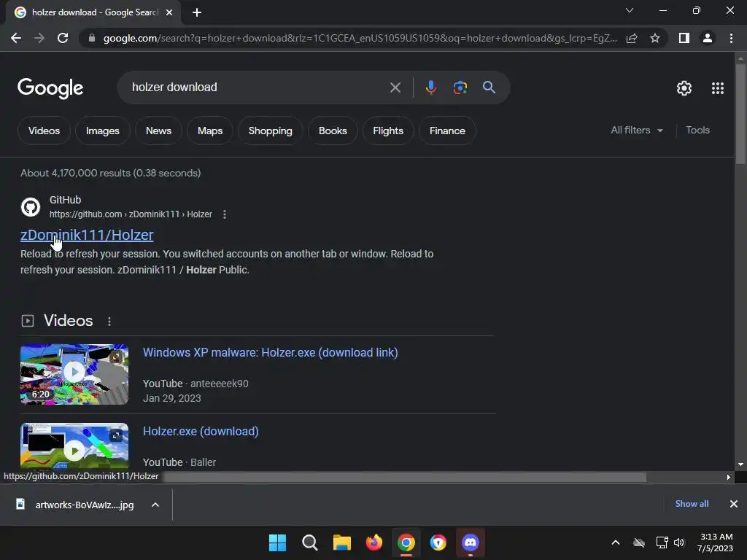The image size is (747, 560).
Task: Click the address bar URL
Action: pos(360,38)
